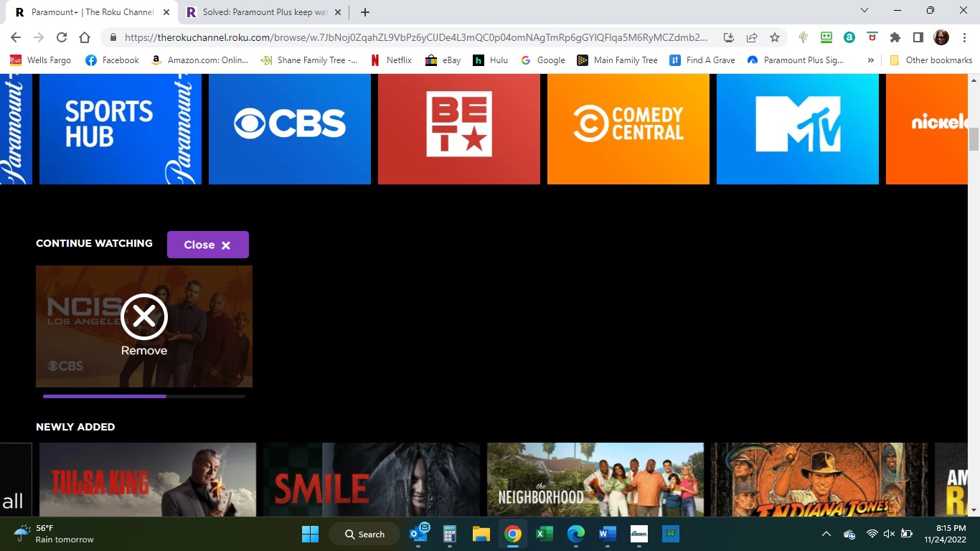Close the Solved: Paramount Plus tab
Screen dimensions: 980x551
339,12
